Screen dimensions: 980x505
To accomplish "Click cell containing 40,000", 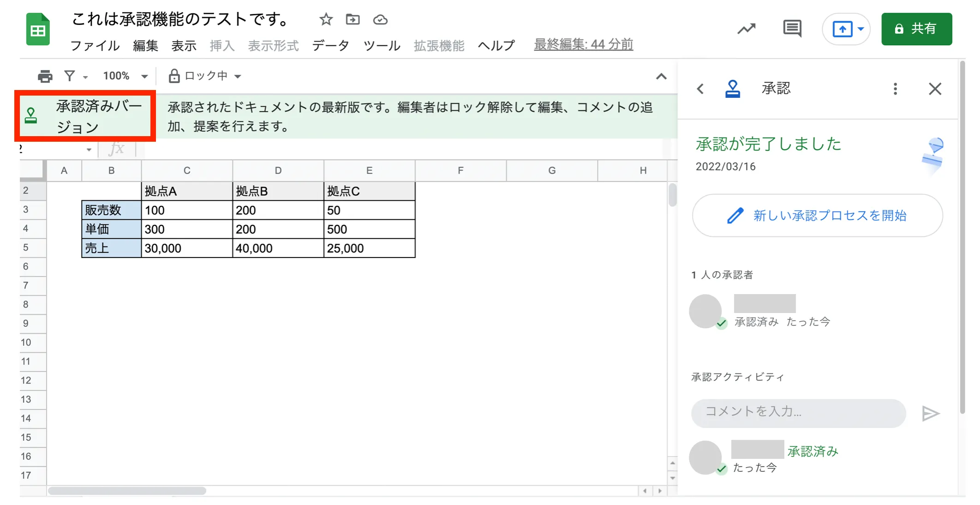I will pyautogui.click(x=278, y=248).
